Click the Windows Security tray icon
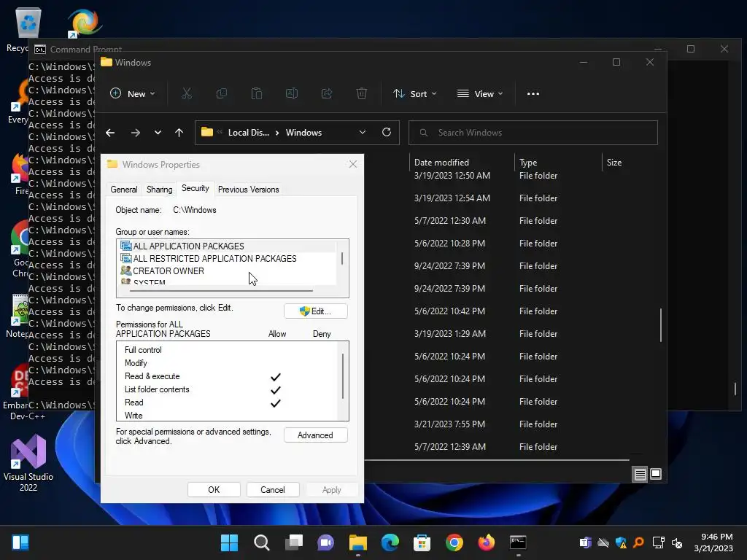 pos(621,542)
